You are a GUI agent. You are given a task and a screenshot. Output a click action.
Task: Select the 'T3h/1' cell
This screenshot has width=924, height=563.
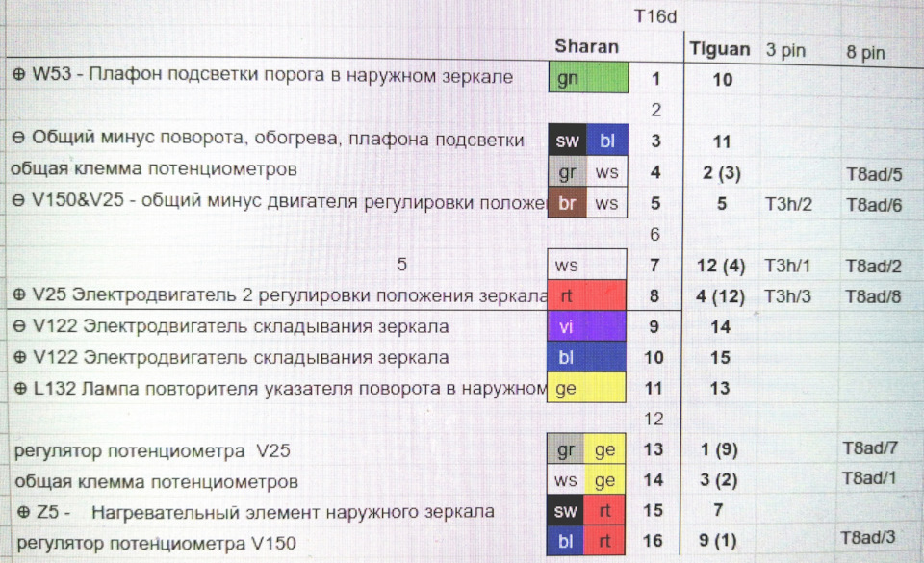click(787, 266)
